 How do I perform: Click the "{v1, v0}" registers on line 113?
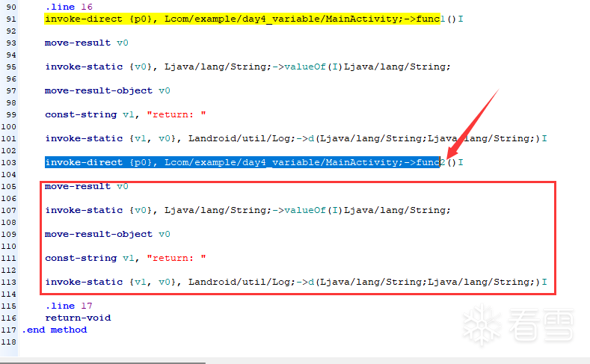[153, 282]
